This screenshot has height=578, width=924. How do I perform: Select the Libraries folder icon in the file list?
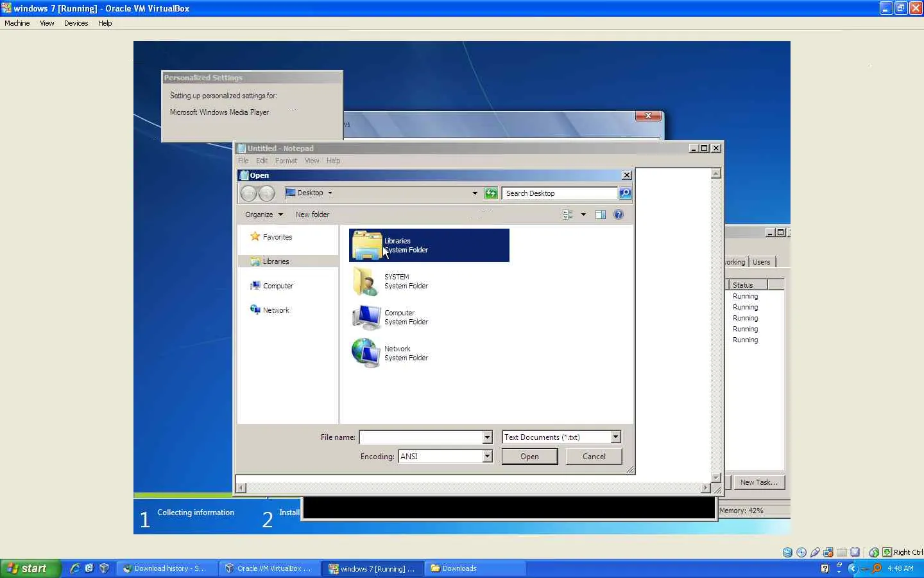(x=367, y=245)
